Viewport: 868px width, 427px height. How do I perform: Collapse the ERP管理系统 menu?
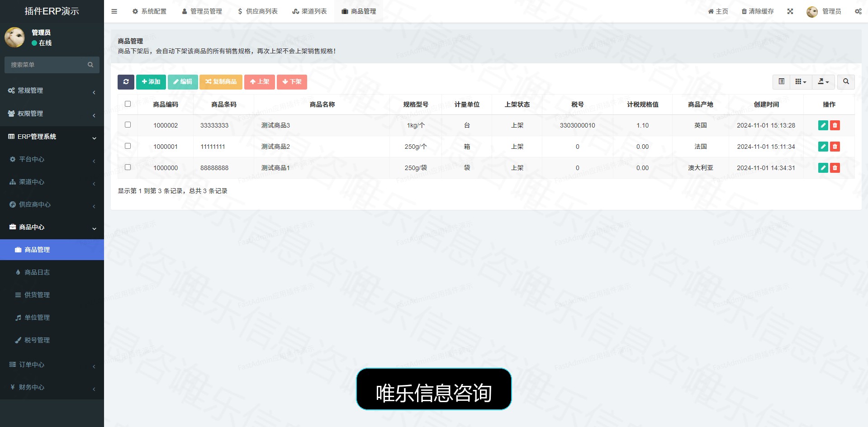[x=52, y=137]
